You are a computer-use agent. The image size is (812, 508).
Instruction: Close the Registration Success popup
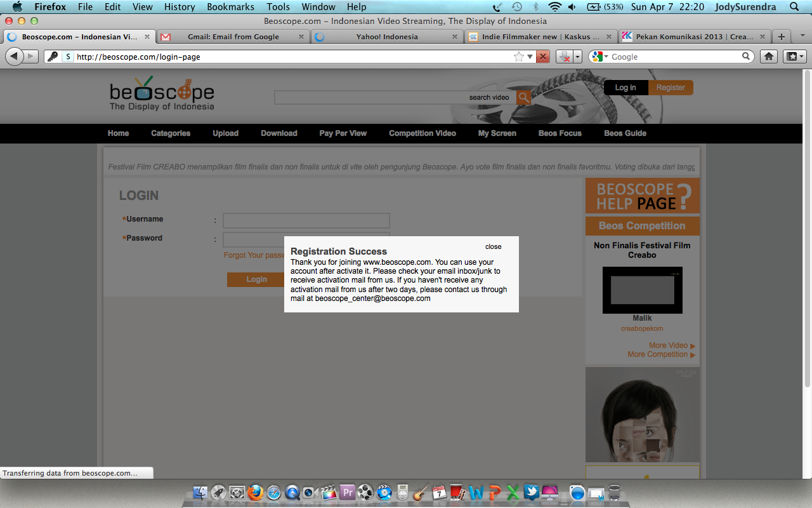pos(493,246)
